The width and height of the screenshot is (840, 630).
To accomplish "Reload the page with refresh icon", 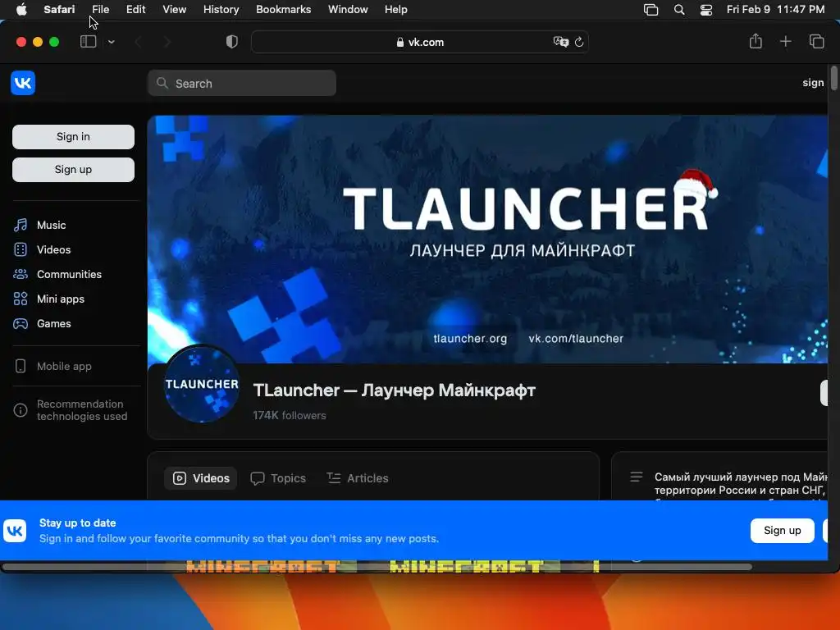I will 579,42.
